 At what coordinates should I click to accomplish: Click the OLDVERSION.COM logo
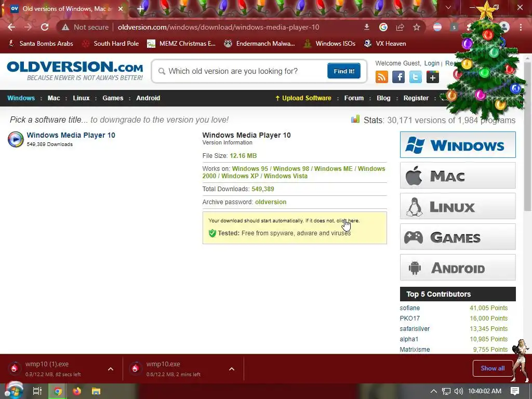tap(75, 71)
